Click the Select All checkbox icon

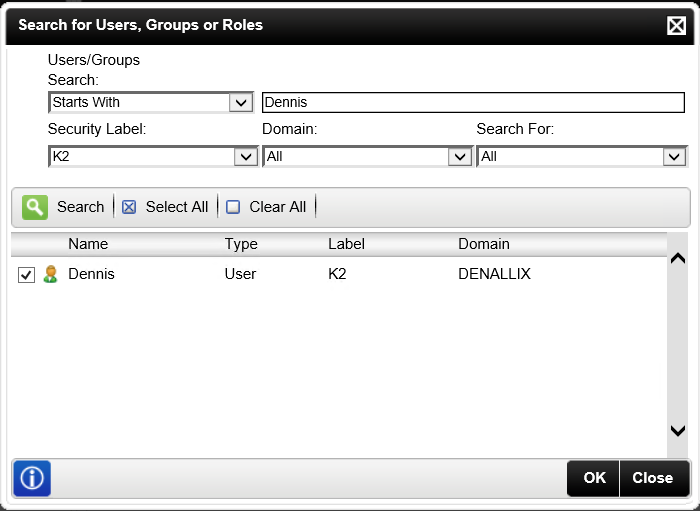pyautogui.click(x=129, y=207)
